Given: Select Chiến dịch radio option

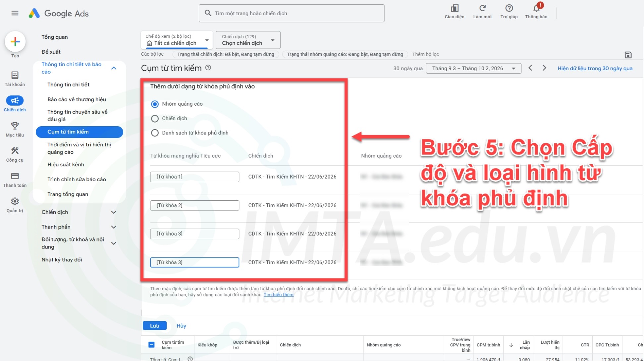Looking at the screenshot, I should pyautogui.click(x=155, y=119).
